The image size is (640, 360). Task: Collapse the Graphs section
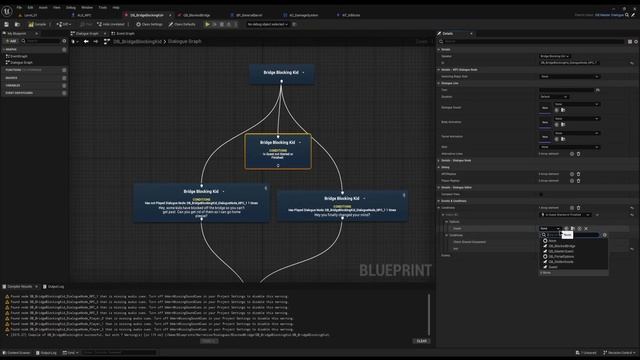pyautogui.click(x=4, y=49)
